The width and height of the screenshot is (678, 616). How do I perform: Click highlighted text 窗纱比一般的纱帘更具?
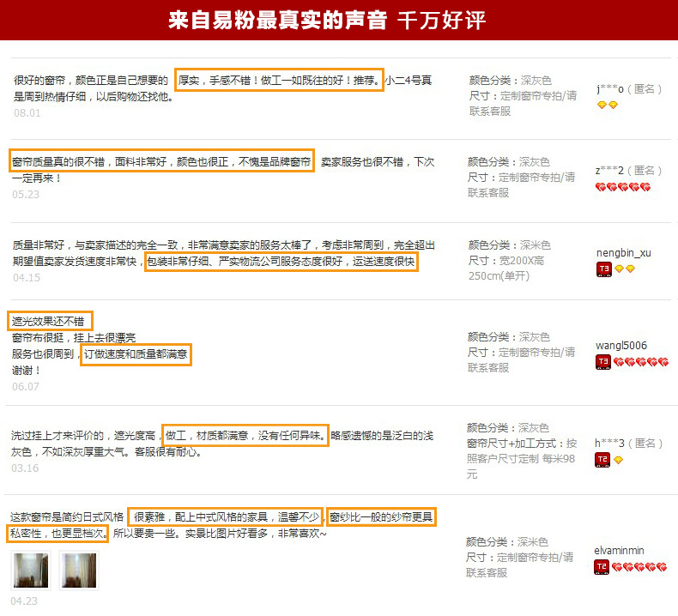coord(381,517)
